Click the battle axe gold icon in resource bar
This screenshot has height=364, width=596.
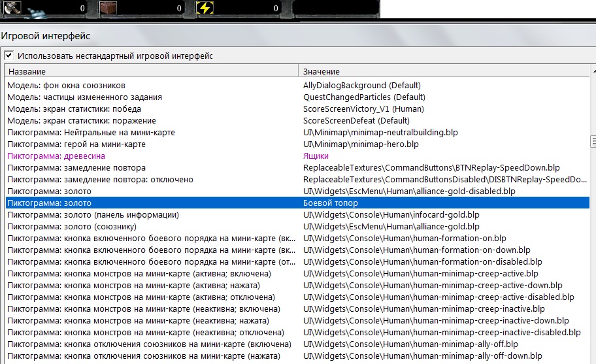[12, 8]
